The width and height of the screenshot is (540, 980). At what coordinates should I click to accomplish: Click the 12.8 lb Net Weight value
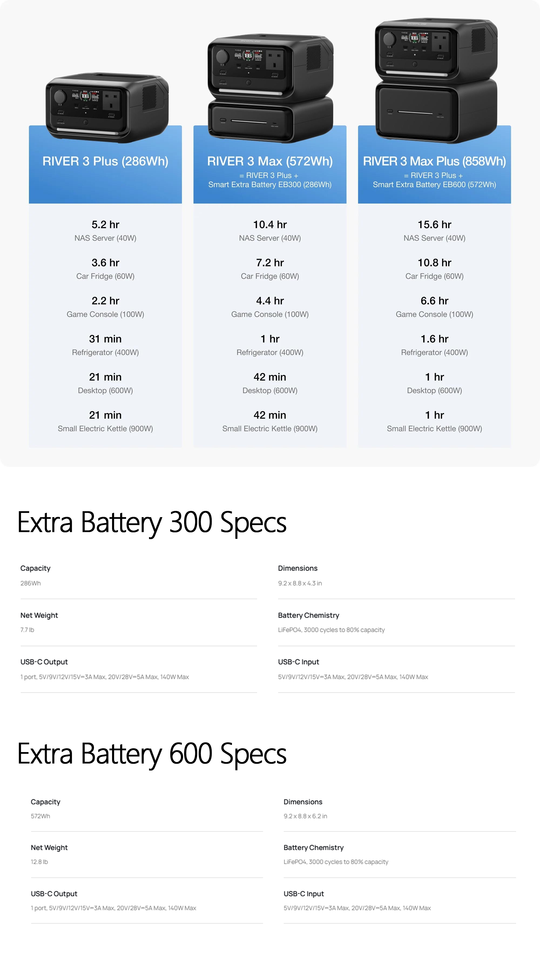click(x=39, y=862)
